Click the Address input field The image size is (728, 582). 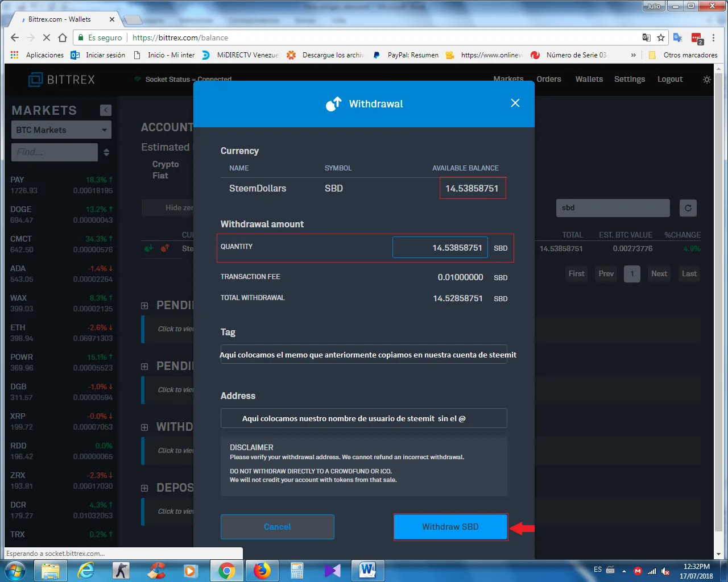point(364,418)
